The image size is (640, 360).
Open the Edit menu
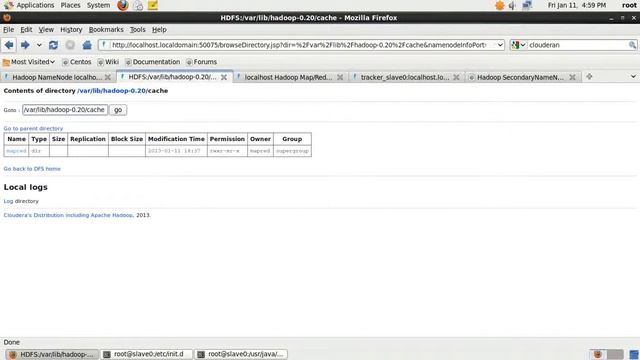tap(26, 29)
